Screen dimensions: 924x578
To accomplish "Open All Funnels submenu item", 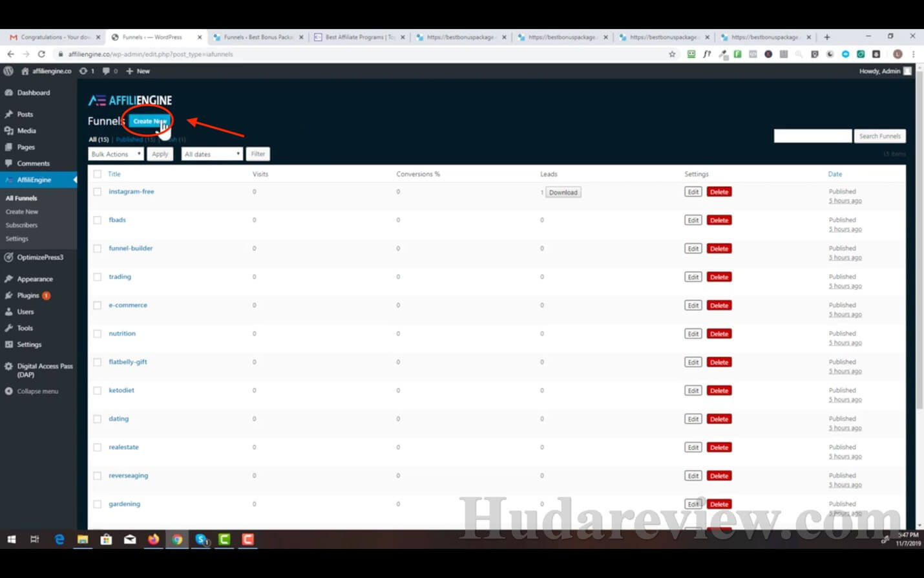I will coord(21,198).
